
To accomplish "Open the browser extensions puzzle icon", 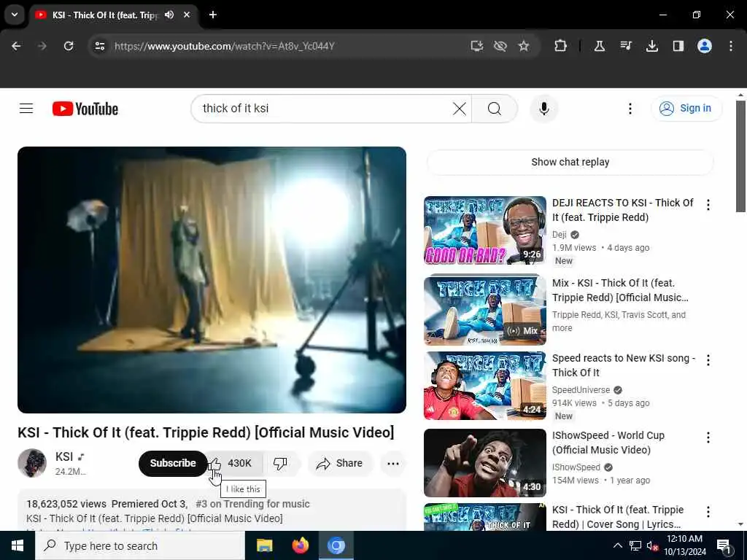I will tap(561, 46).
